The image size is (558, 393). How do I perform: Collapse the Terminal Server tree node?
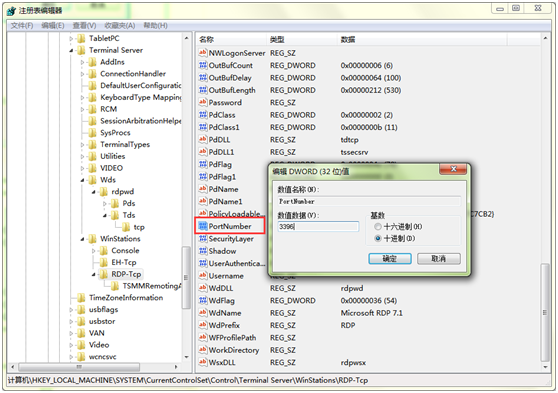click(x=71, y=51)
